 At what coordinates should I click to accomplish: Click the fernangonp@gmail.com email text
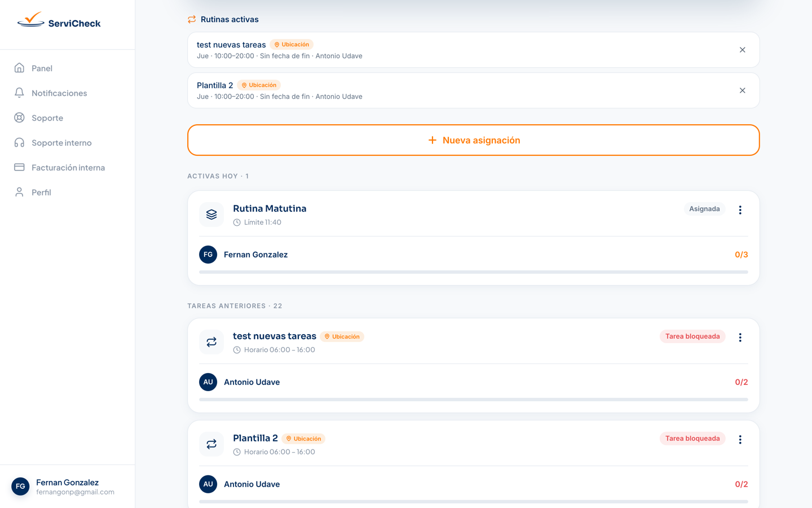point(75,492)
